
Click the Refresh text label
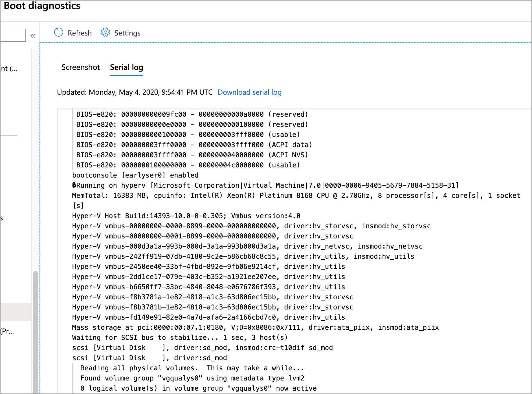click(x=80, y=33)
